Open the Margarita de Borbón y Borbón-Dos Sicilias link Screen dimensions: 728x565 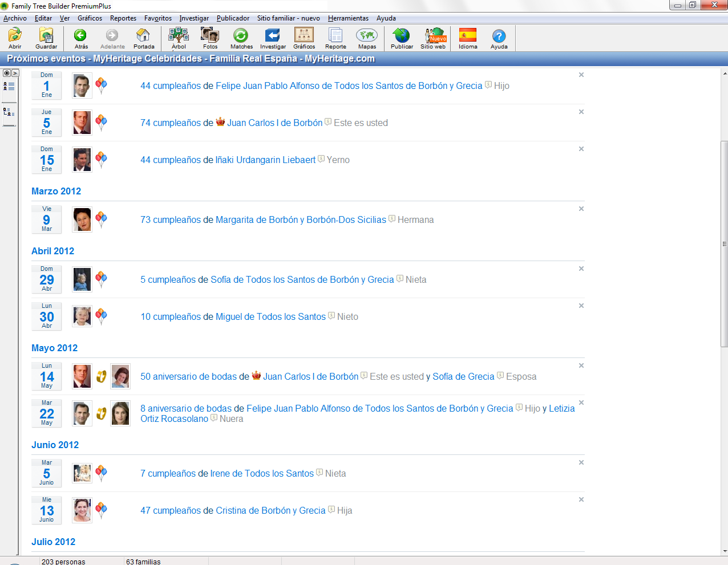click(301, 220)
